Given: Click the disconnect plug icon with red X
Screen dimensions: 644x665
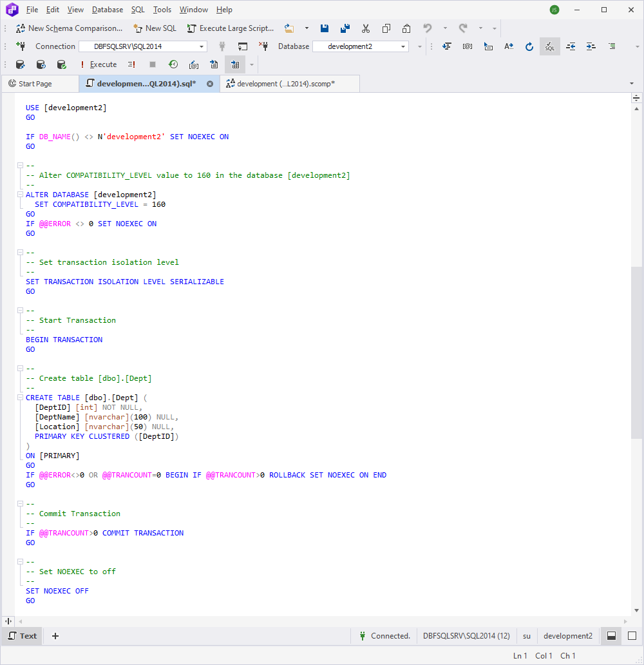Looking at the screenshot, I should 263,46.
